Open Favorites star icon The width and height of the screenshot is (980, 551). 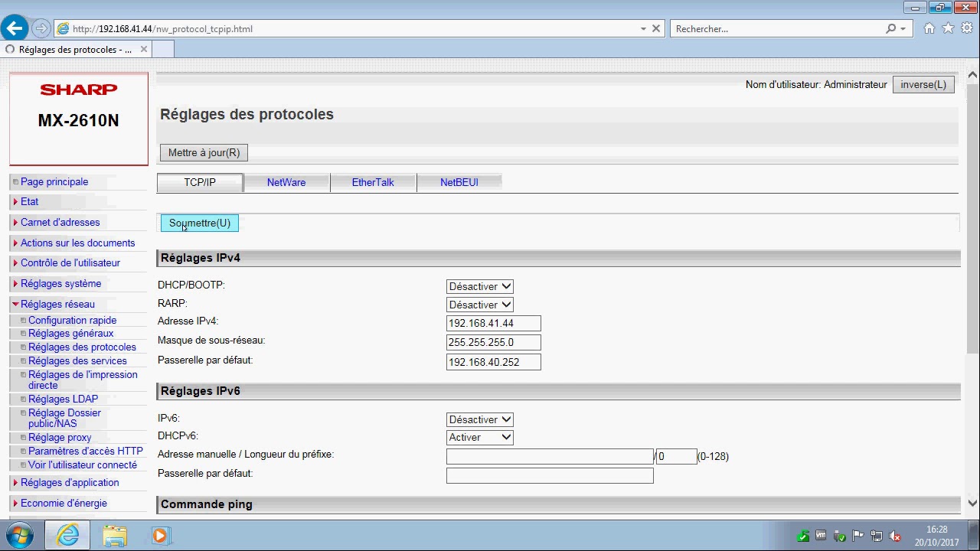[948, 28]
